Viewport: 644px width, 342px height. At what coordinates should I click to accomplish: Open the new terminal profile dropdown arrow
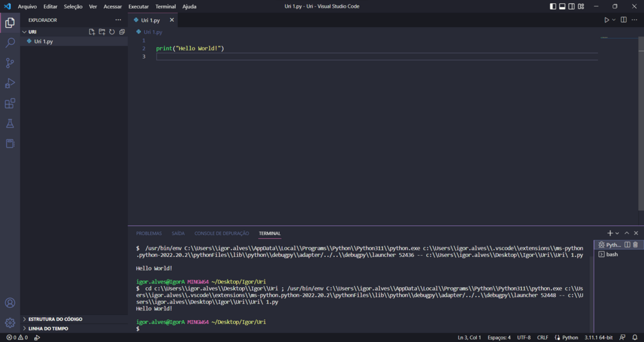(617, 233)
